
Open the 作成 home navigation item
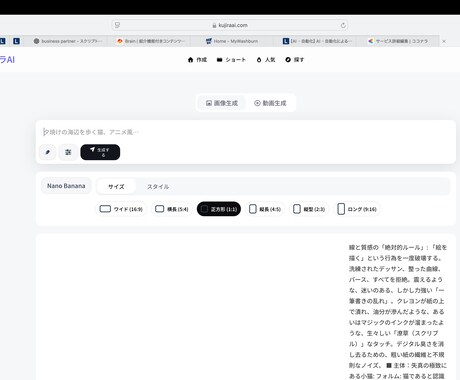click(197, 60)
